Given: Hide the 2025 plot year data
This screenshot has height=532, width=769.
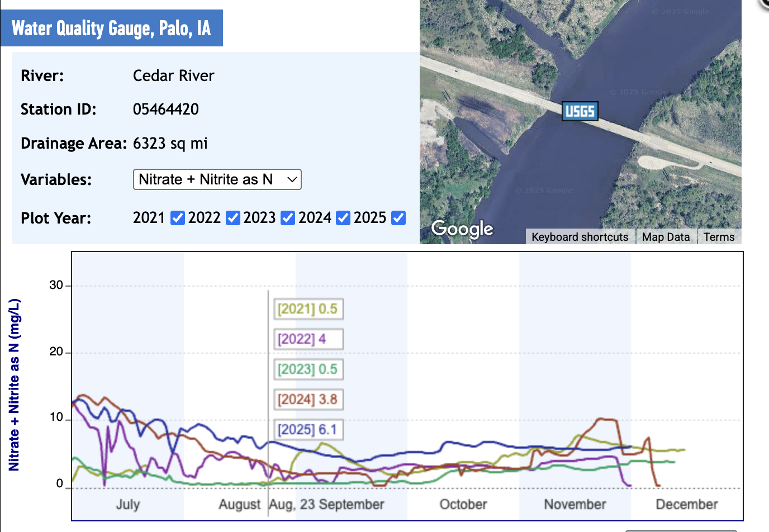Looking at the screenshot, I should point(398,218).
